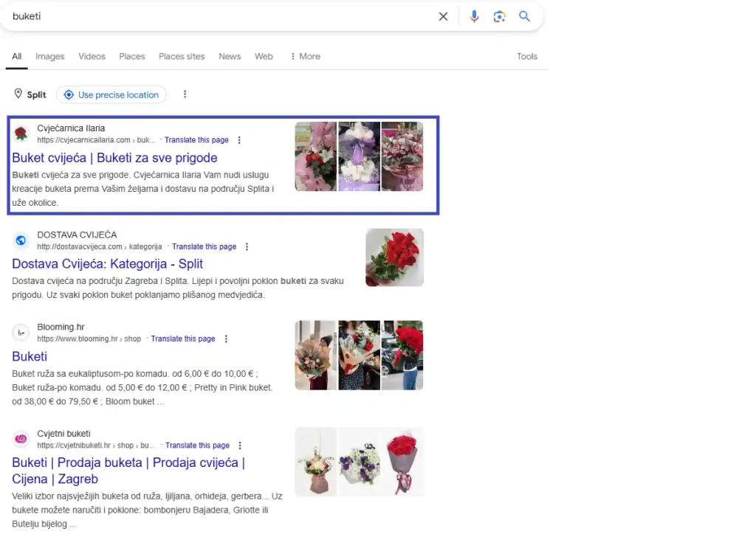Expand the More search filters dropdown
Image resolution: width=756 pixels, height=537 pixels.
pos(305,56)
